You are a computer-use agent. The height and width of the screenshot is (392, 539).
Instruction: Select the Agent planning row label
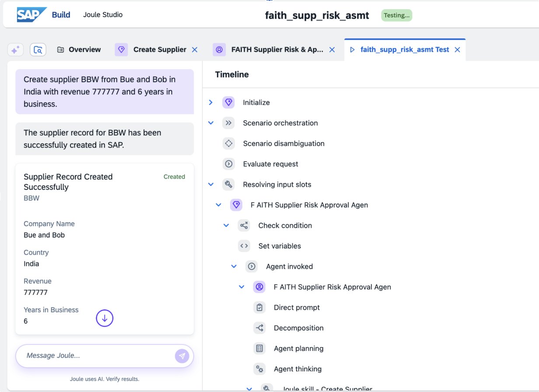click(298, 349)
